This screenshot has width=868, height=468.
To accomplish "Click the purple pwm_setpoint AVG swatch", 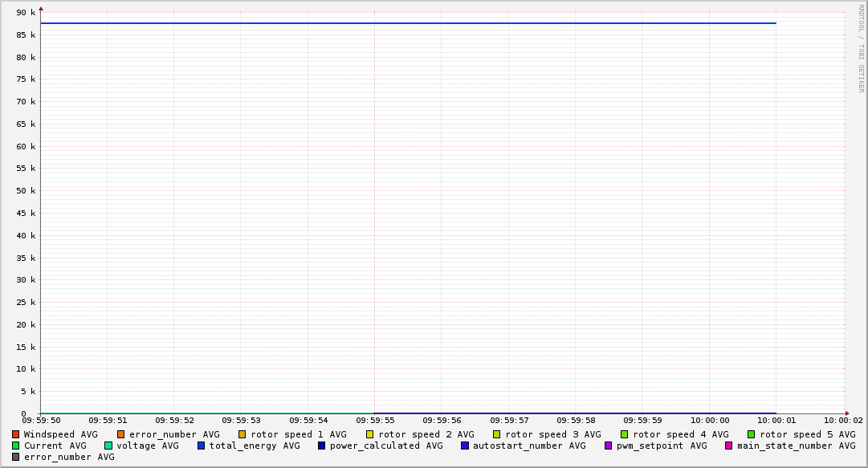I will click(609, 446).
